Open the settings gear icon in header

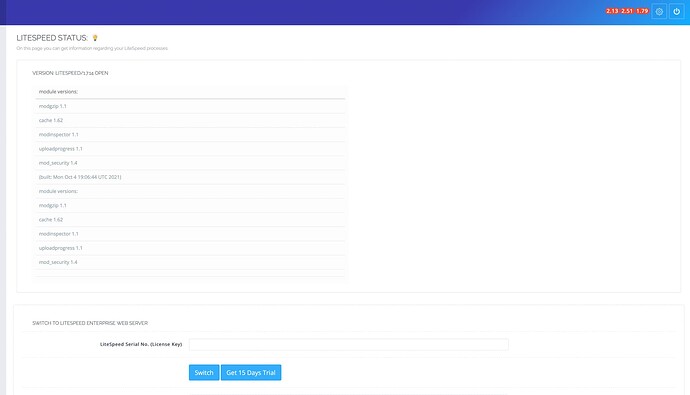pyautogui.click(x=659, y=12)
